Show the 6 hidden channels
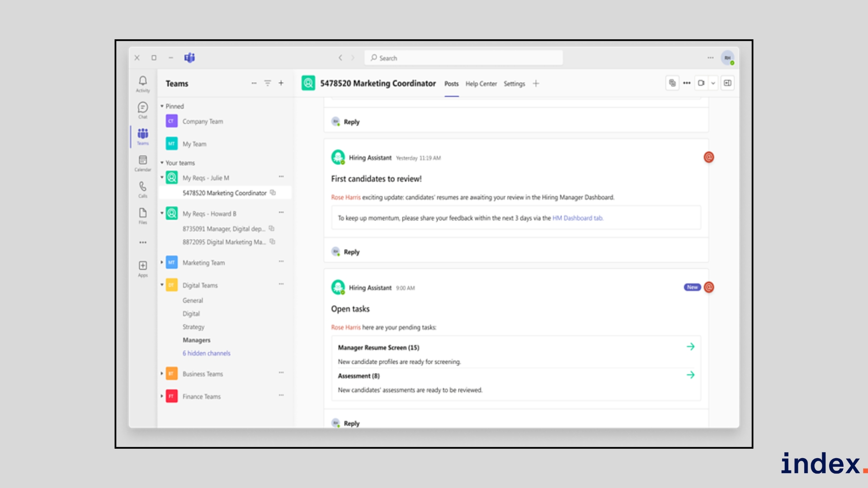The height and width of the screenshot is (488, 868). pyautogui.click(x=207, y=353)
